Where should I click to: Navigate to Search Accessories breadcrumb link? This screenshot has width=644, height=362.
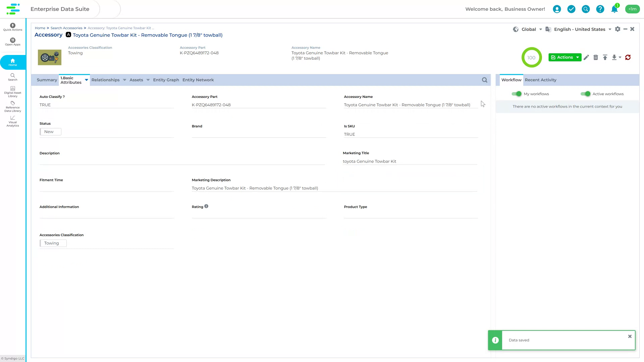pos(67,28)
